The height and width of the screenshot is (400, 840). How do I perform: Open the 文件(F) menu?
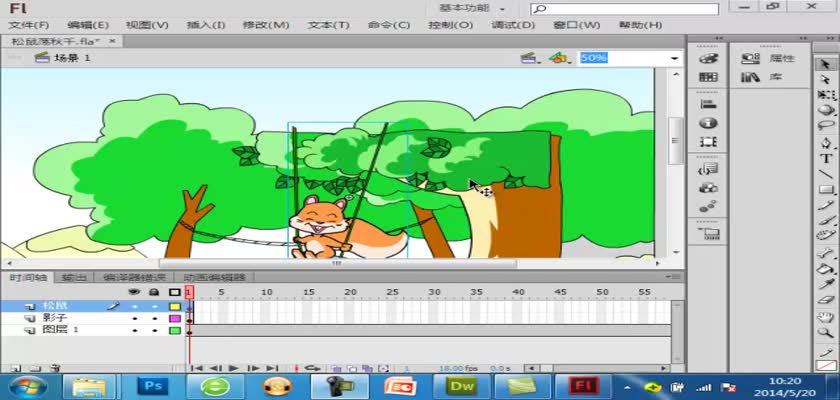[29, 25]
